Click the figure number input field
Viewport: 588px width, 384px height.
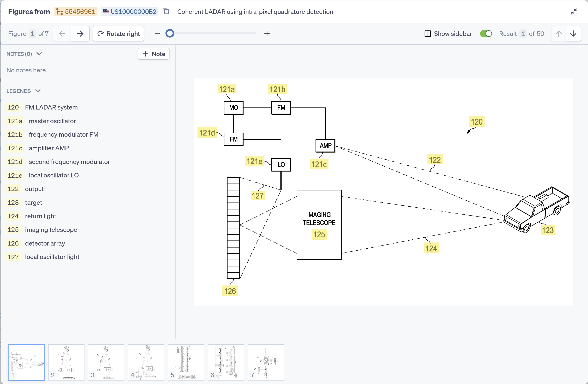[x=32, y=34]
